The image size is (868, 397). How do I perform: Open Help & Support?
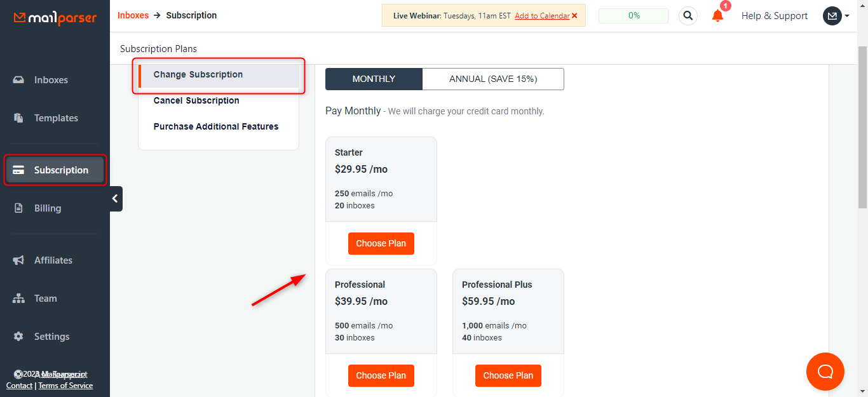coord(775,16)
